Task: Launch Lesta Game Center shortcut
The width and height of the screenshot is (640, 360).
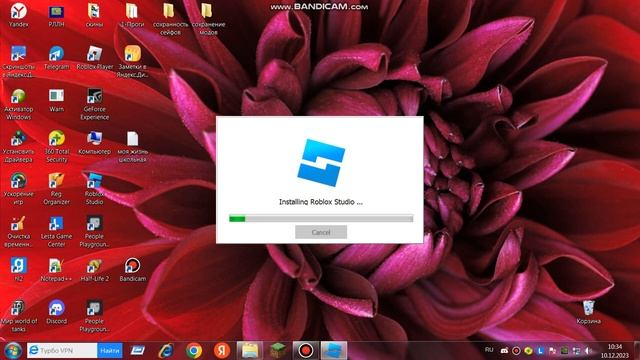Action: coord(56,232)
